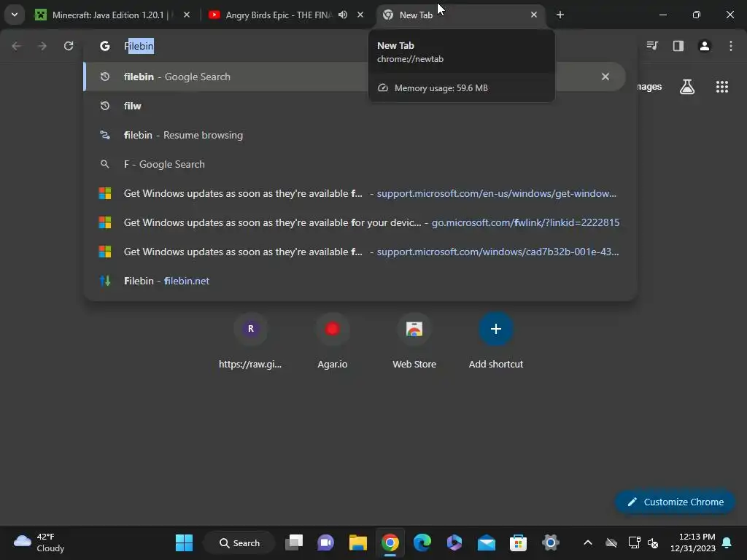Mute the Angry Birds Epic tab audio

tap(343, 15)
